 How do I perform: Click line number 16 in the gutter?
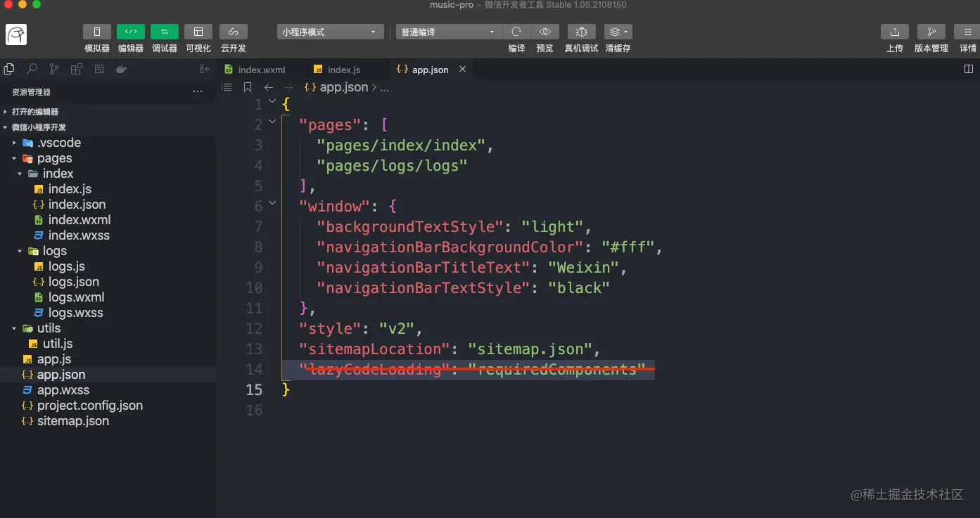point(254,410)
